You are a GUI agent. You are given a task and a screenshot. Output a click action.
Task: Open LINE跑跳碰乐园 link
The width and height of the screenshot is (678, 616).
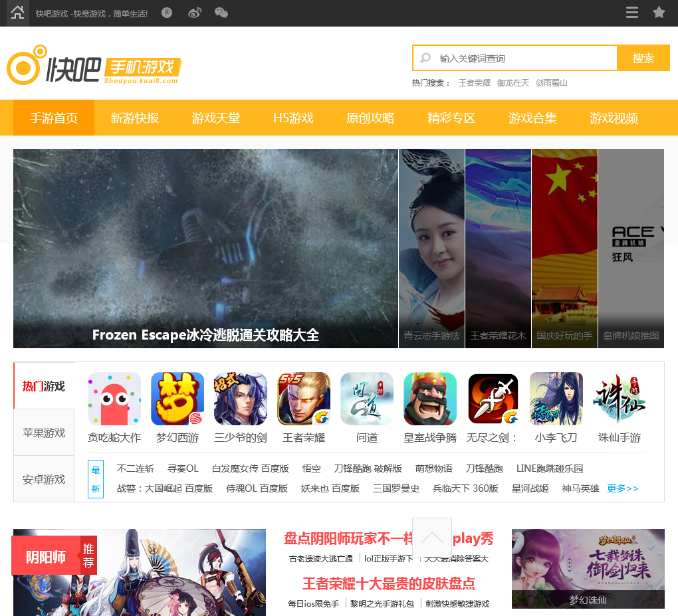pos(550,468)
